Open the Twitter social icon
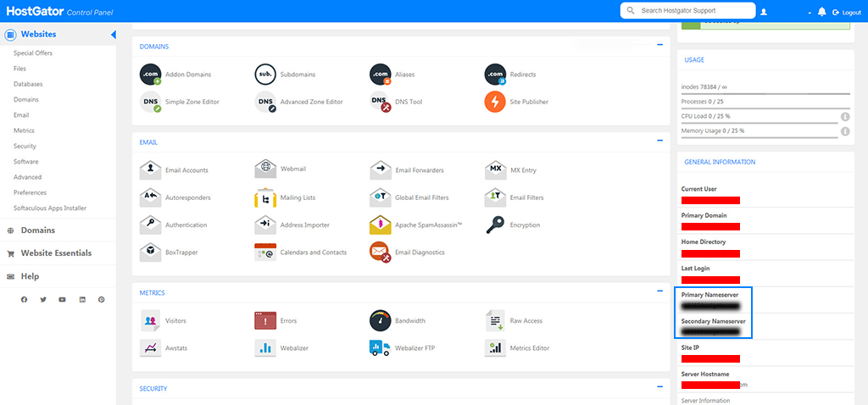This screenshot has height=405, width=868. pos(43,299)
